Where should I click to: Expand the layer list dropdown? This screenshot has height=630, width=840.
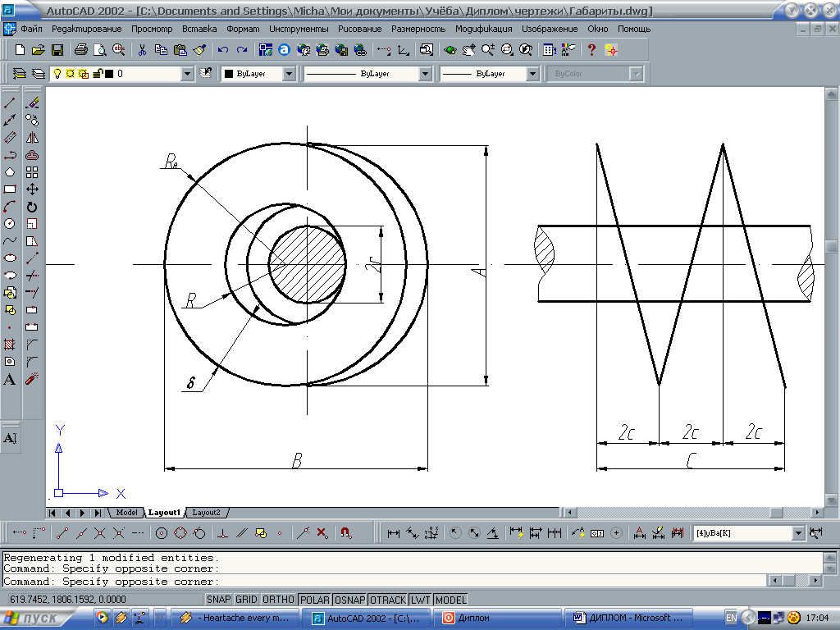pos(188,74)
